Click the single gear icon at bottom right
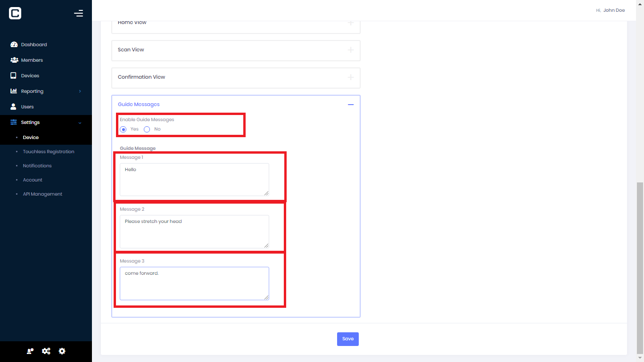The image size is (644, 362). [62, 351]
